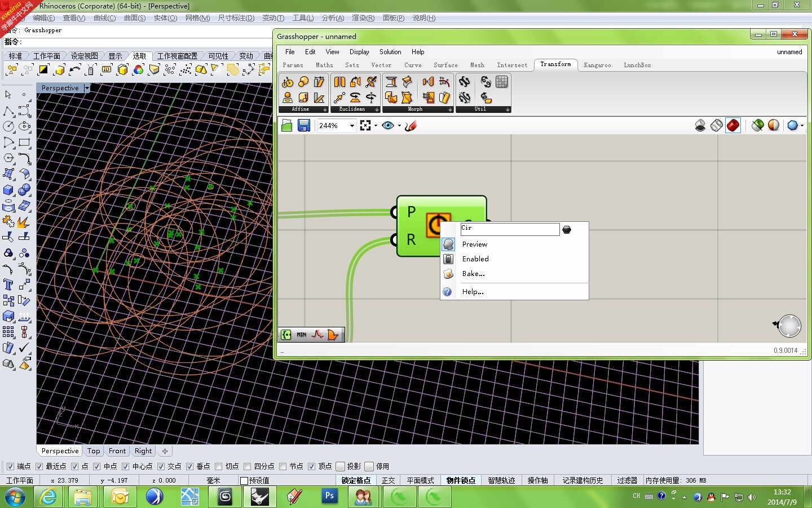Open Photoshop from the taskbar

click(x=330, y=496)
